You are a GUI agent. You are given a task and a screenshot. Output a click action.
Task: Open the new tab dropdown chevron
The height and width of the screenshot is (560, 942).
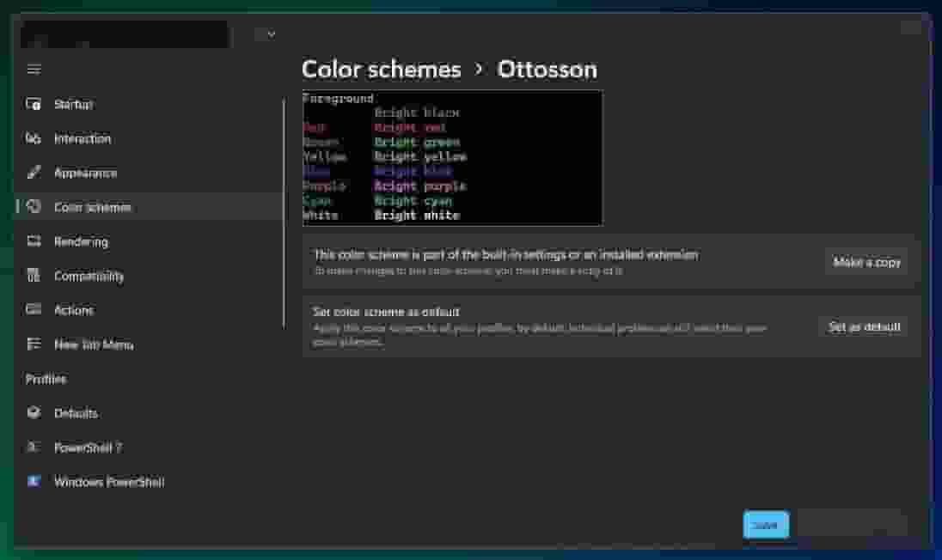pyautogui.click(x=270, y=33)
